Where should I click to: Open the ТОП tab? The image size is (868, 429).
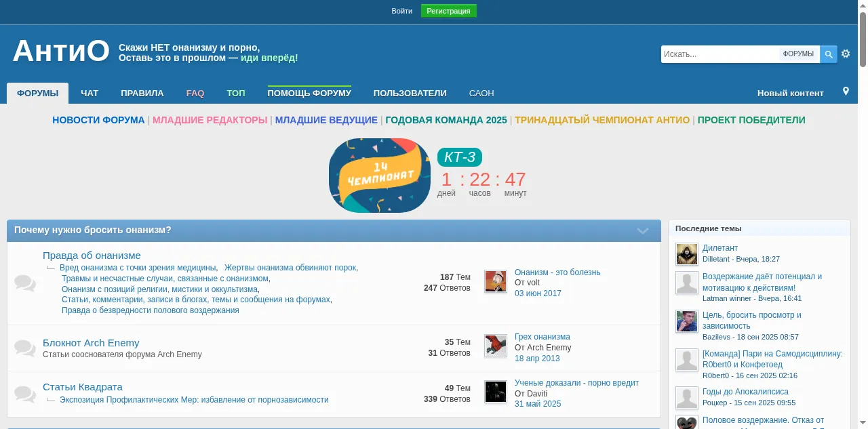(x=236, y=94)
